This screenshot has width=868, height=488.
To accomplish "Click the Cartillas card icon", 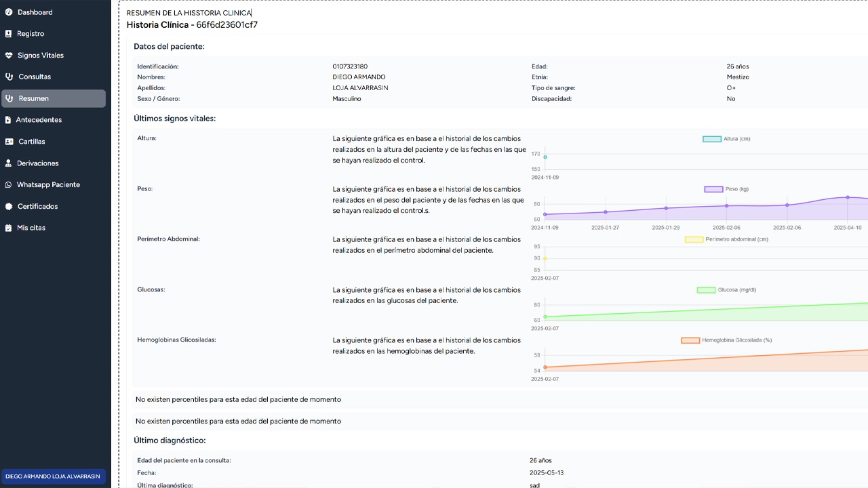I will tap(9, 142).
